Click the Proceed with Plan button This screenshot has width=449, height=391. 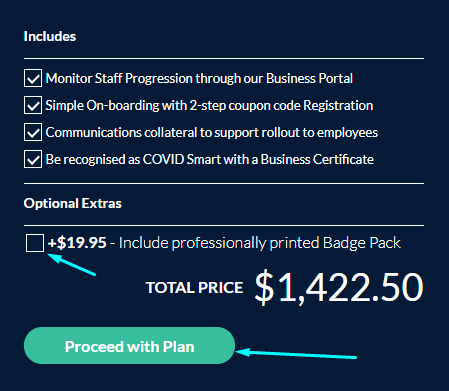point(129,346)
